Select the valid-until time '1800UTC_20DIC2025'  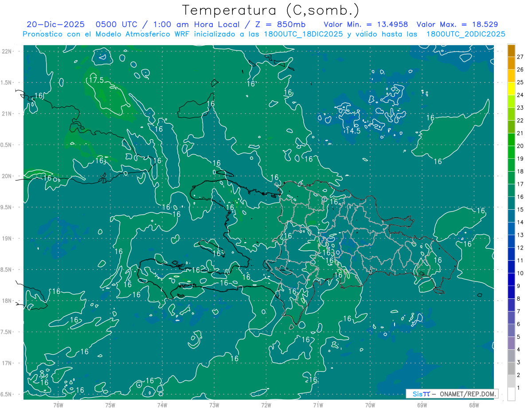pos(465,34)
